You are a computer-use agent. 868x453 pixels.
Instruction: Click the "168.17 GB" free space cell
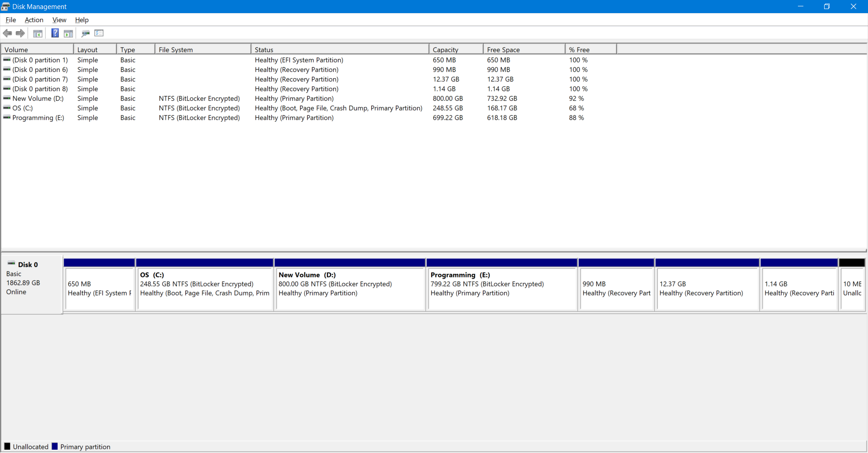[502, 108]
